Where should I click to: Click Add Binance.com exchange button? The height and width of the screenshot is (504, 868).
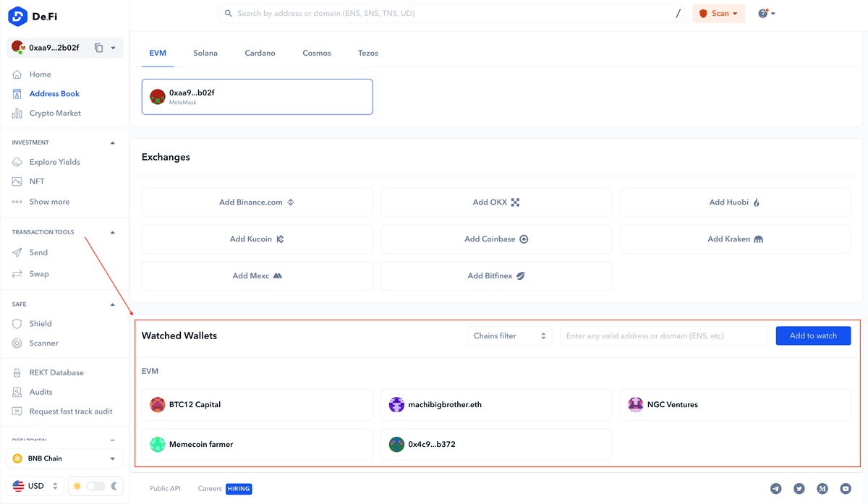257,202
